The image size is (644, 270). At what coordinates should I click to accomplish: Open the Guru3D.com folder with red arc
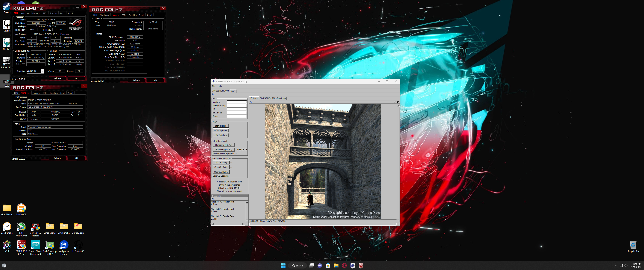(x=78, y=228)
